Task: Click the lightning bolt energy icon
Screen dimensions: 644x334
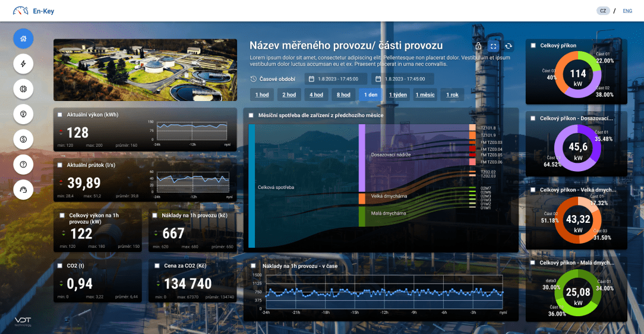Action: tap(23, 64)
